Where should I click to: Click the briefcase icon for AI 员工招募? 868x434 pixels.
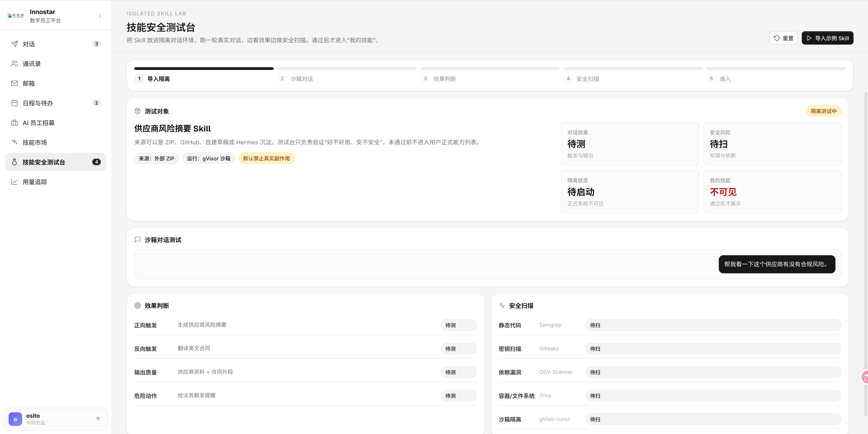14,123
